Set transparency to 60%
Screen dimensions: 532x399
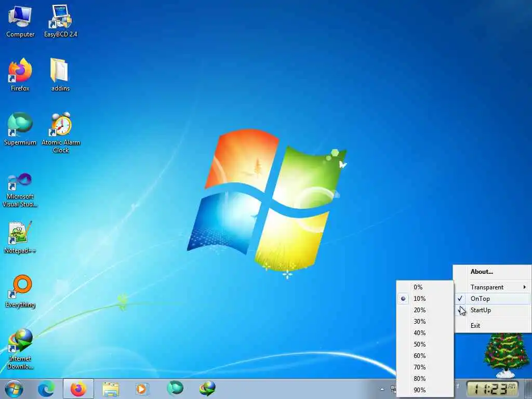pos(425,355)
